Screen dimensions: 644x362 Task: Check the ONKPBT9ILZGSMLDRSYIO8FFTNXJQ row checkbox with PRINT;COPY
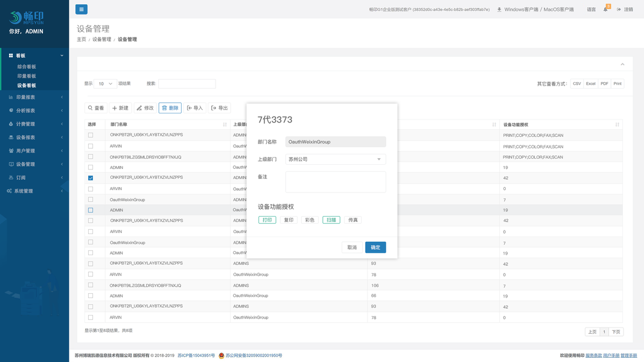coord(91,157)
